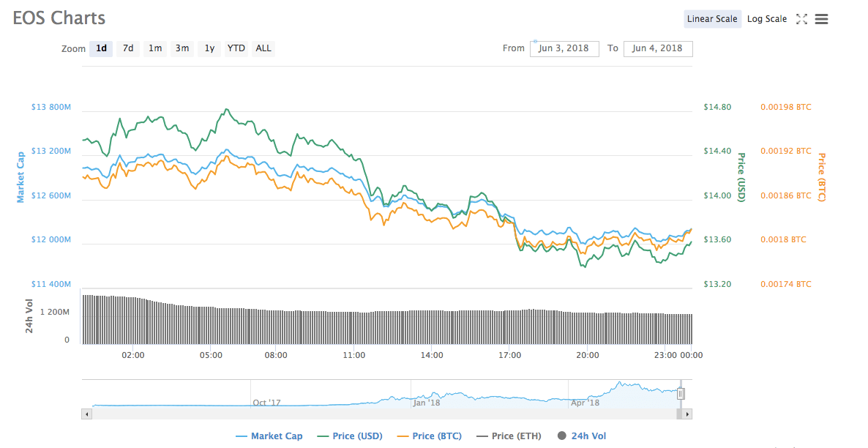
Task: Click the navigator range handle
Action: [681, 394]
